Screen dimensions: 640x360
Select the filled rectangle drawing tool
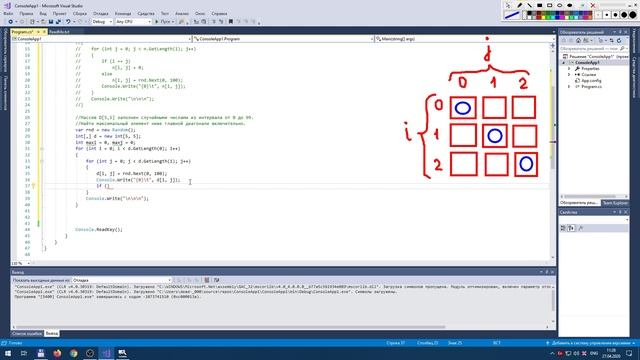540,5
